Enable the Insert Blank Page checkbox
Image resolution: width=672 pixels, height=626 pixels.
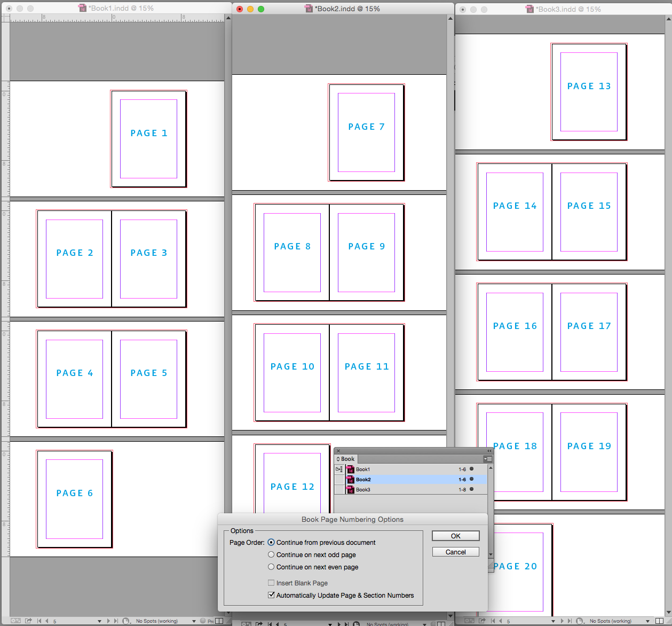271,583
